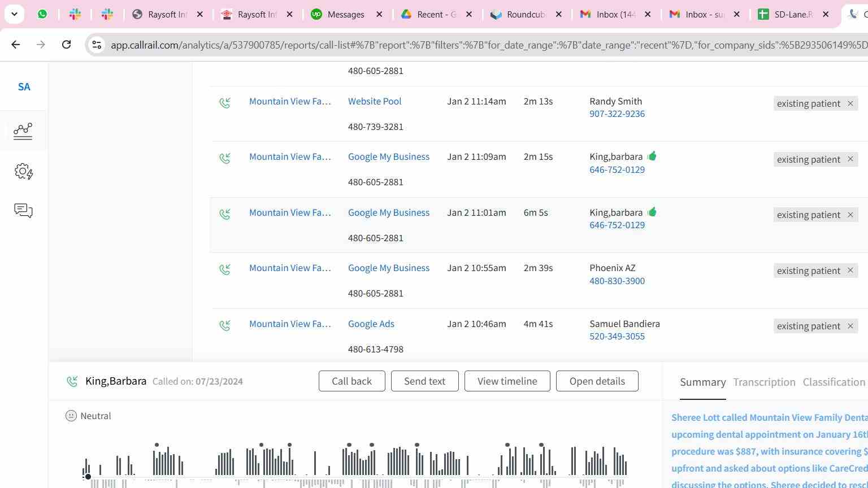Remove existing patient tag on 11:01am call
The width and height of the screenshot is (868, 488).
click(850, 215)
